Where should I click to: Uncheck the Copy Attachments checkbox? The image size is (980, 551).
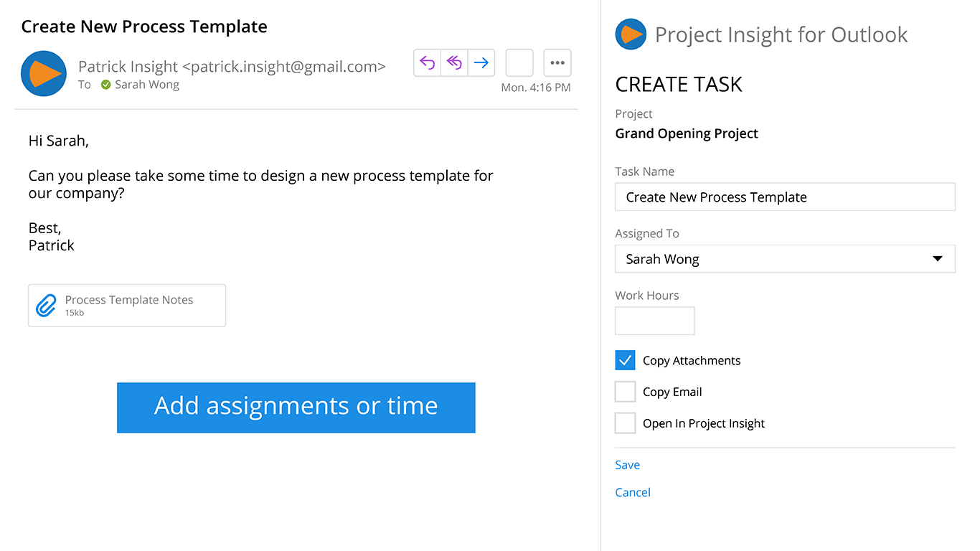click(626, 360)
